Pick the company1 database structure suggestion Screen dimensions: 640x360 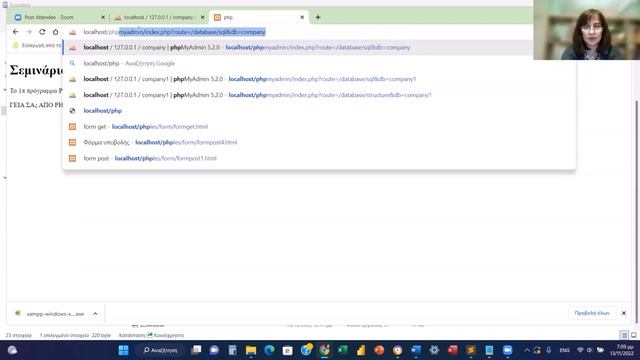(319, 95)
